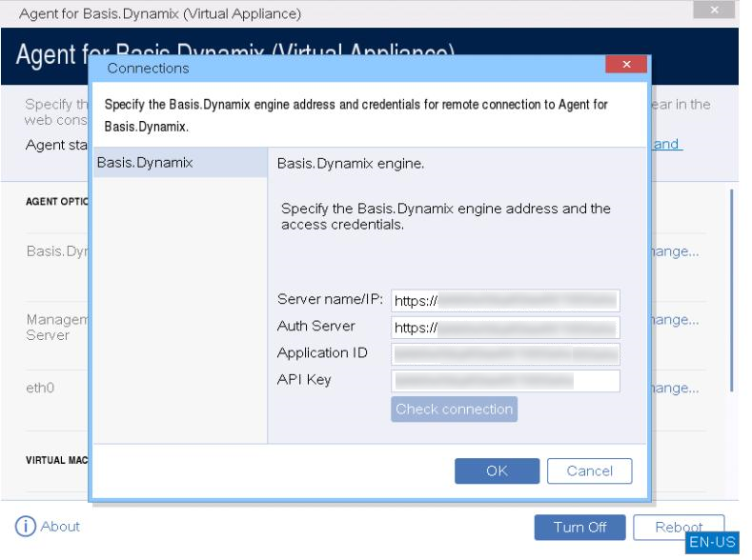The height and width of the screenshot is (560, 752).
Task: Click the Application ID label text
Action: point(322,353)
